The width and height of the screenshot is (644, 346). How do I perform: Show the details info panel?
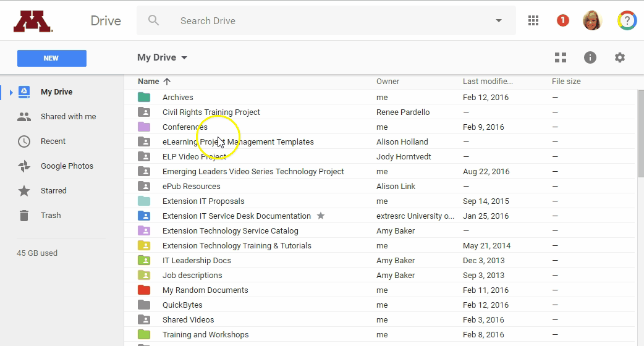590,57
